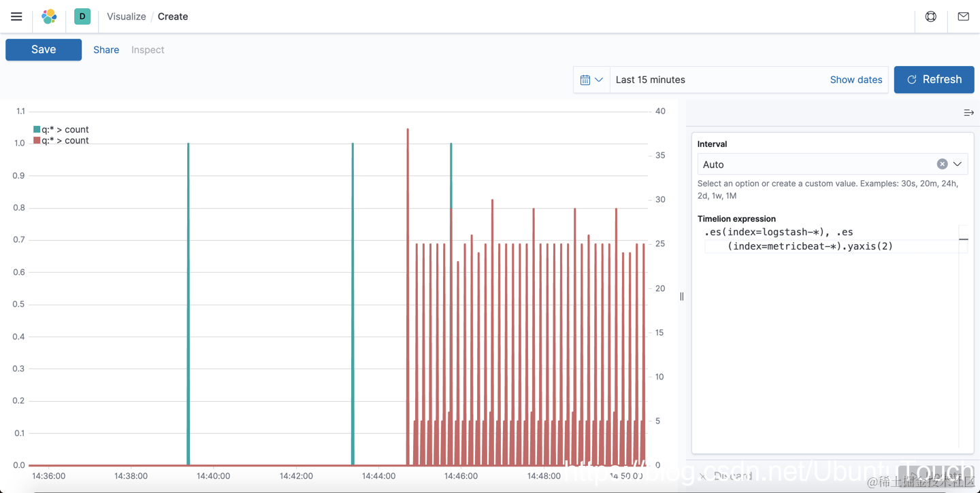Click the Create breadcrumb
This screenshot has height=493, width=980.
coord(173,16)
